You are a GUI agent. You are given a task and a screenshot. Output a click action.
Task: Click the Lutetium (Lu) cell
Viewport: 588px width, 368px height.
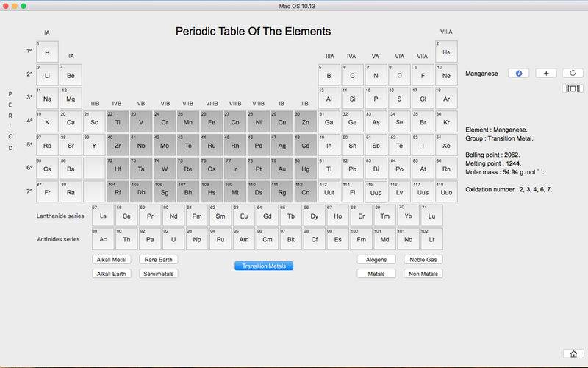tap(431, 216)
